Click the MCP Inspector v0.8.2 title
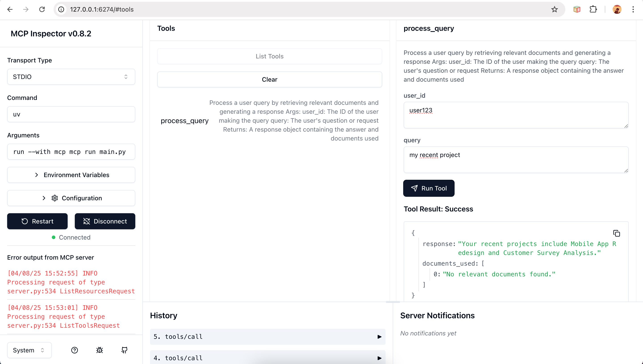Viewport: 643px width, 364px height. 51,33
